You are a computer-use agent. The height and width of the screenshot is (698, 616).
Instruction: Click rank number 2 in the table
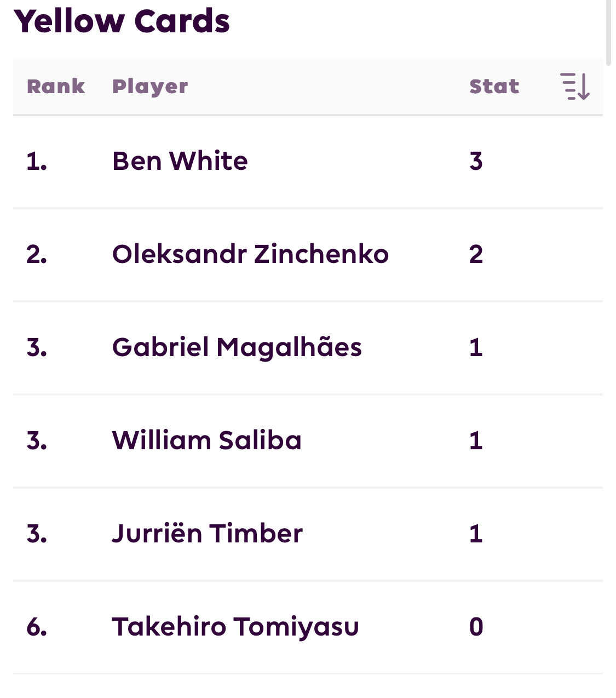tap(37, 254)
